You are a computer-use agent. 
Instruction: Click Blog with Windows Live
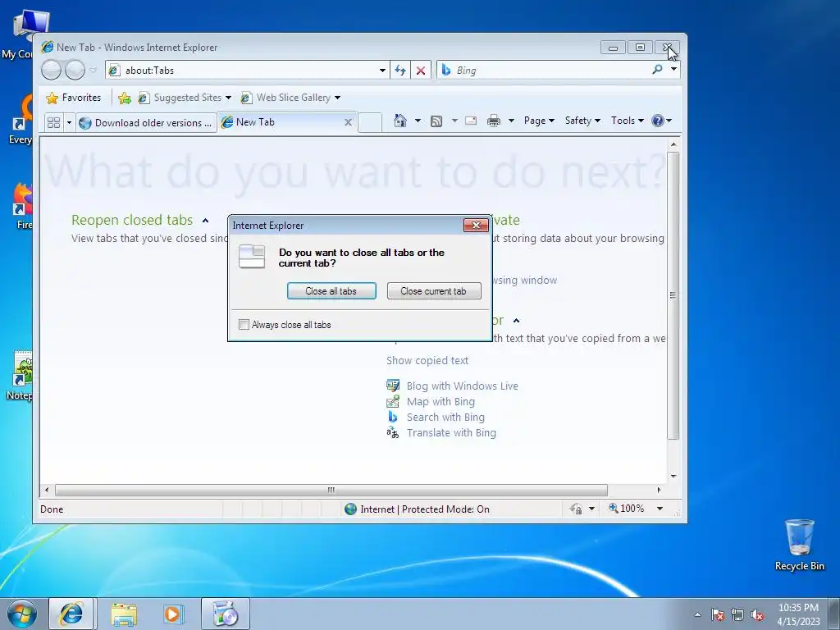click(x=463, y=386)
